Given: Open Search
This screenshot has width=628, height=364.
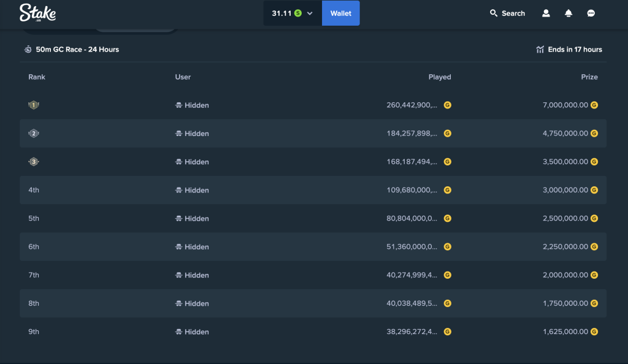Looking at the screenshot, I should pyautogui.click(x=507, y=13).
